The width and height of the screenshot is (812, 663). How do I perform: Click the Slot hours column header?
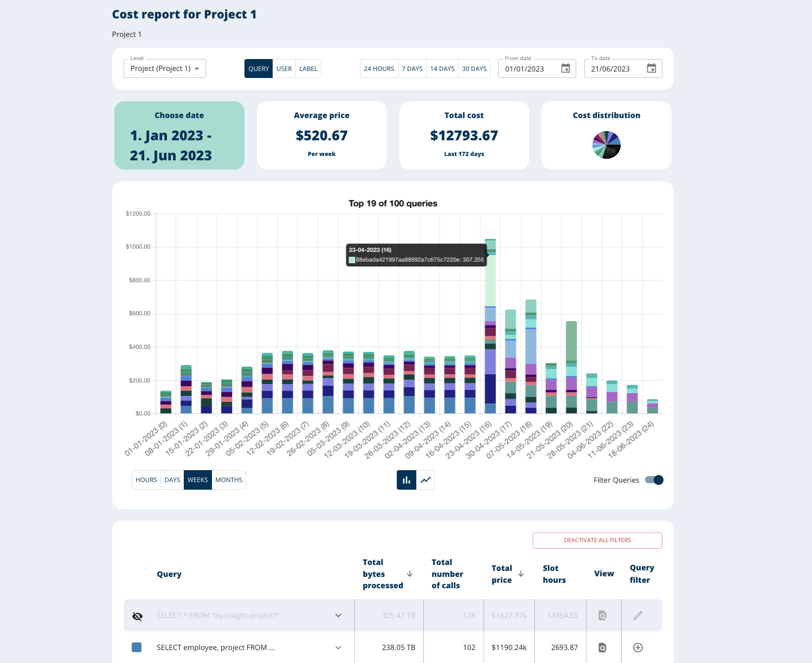tap(554, 574)
